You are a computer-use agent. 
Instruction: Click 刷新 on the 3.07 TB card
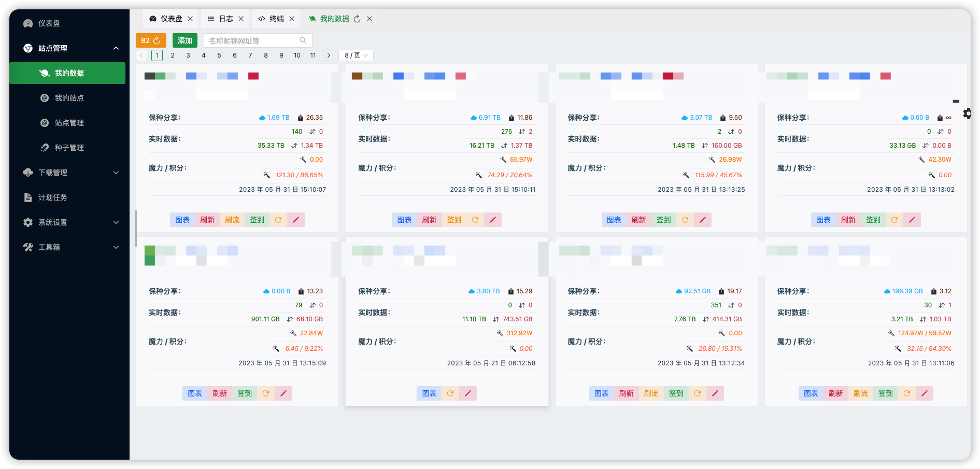tap(639, 220)
